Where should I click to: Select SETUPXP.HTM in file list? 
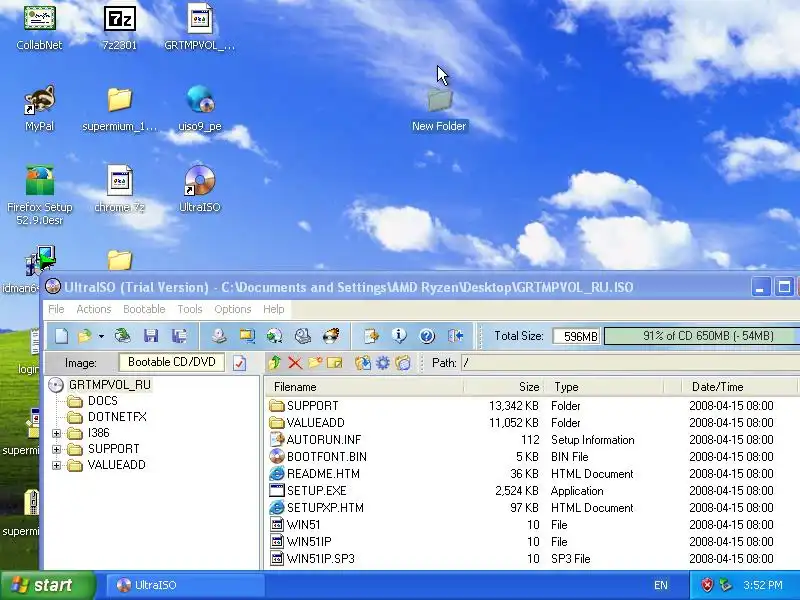point(325,508)
